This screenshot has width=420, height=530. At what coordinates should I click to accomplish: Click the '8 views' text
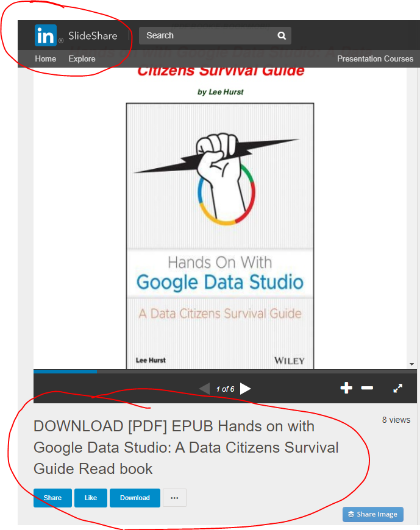[396, 420]
